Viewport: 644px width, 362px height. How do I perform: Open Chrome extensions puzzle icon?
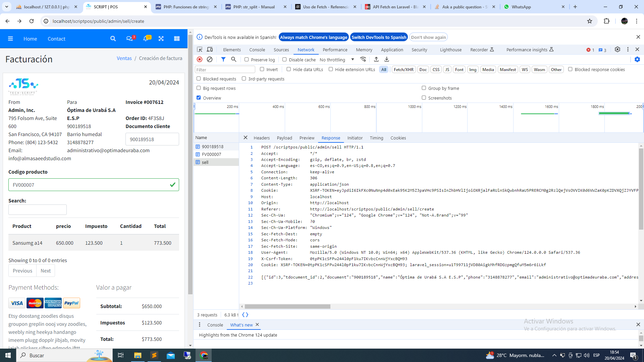[606, 21]
